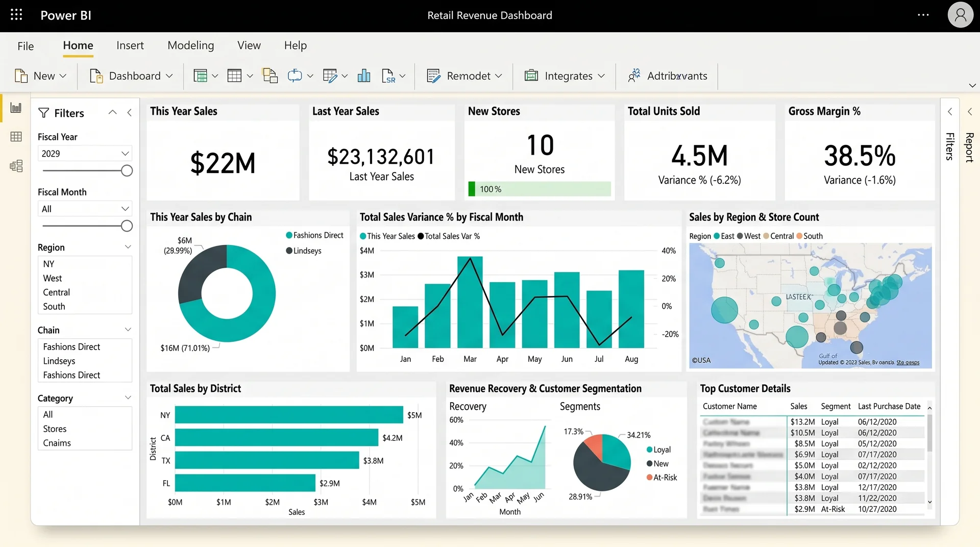This screenshot has width=980, height=547.
Task: Collapse the ribbon using the chevron
Action: pos(972,85)
